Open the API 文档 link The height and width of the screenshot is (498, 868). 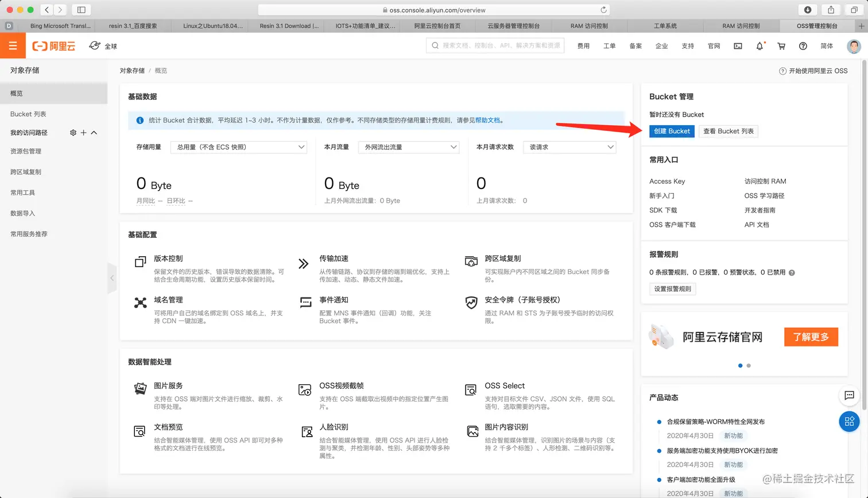(x=757, y=225)
